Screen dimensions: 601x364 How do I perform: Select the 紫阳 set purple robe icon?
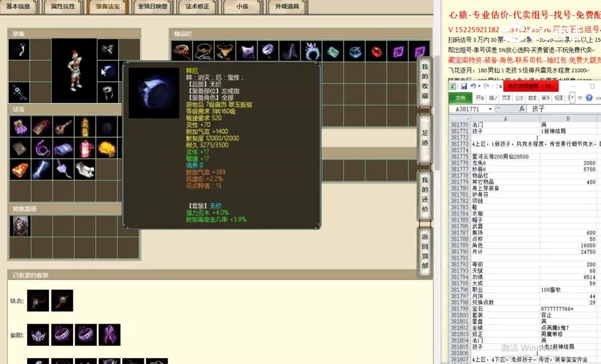coord(110,335)
